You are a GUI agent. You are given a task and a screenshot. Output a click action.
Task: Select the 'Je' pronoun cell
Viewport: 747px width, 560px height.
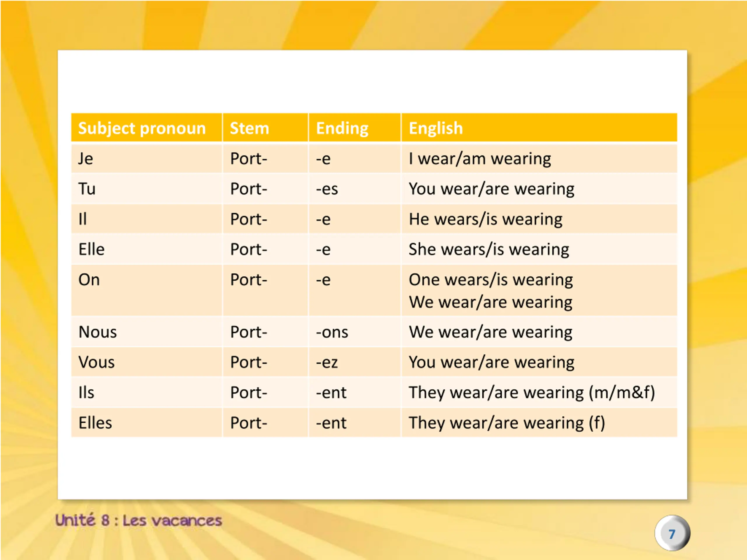146,158
